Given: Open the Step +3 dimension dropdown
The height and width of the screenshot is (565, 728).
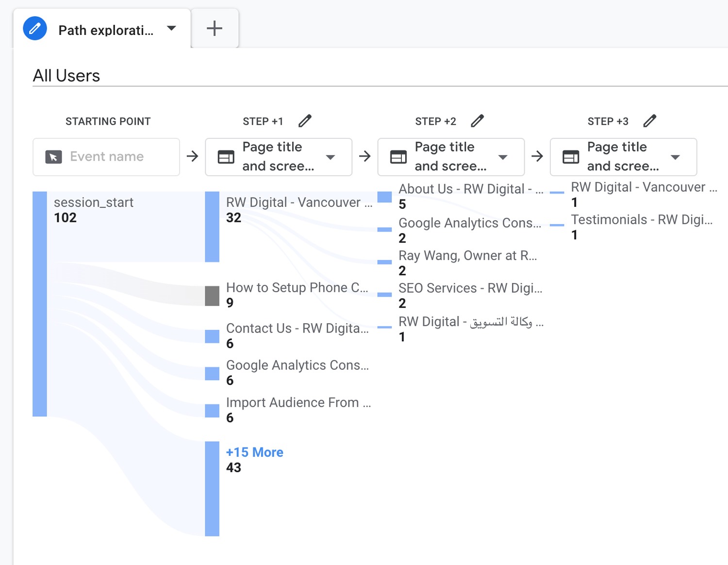Looking at the screenshot, I should pyautogui.click(x=676, y=157).
